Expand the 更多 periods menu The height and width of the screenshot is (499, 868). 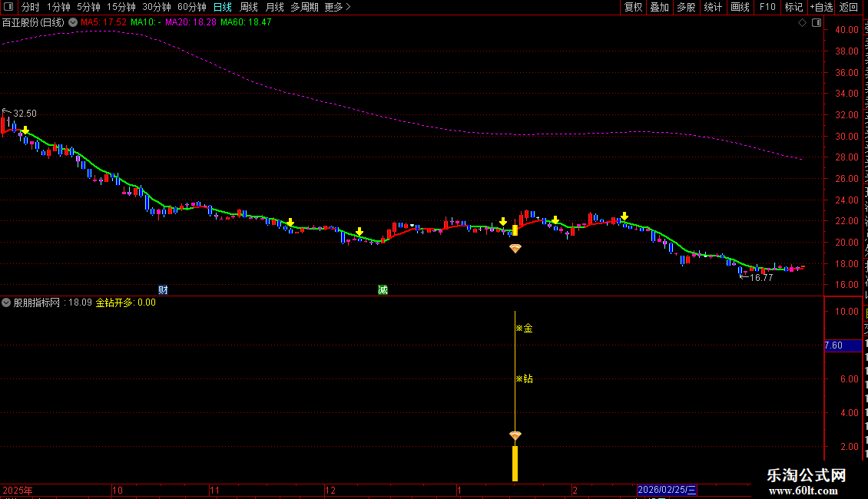click(x=337, y=7)
